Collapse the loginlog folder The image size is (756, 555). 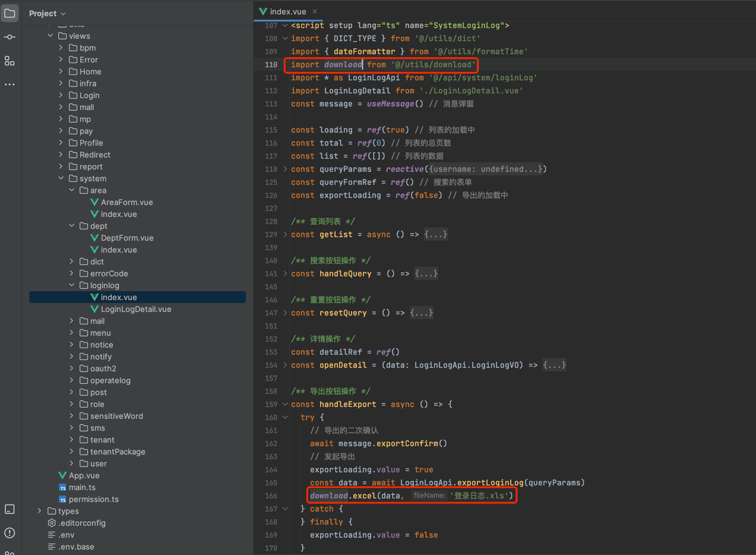pos(72,285)
